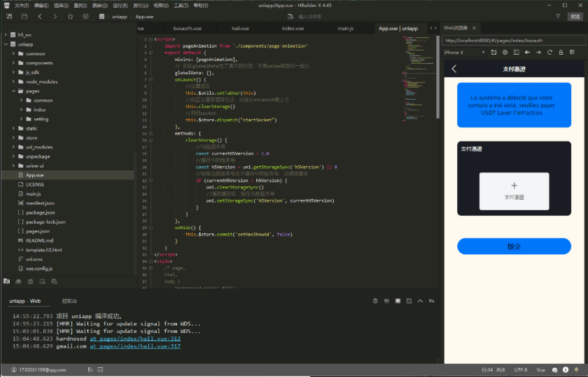This screenshot has width=588, height=377.
Task: Open manifest.json in the file tree
Action: coord(40,203)
